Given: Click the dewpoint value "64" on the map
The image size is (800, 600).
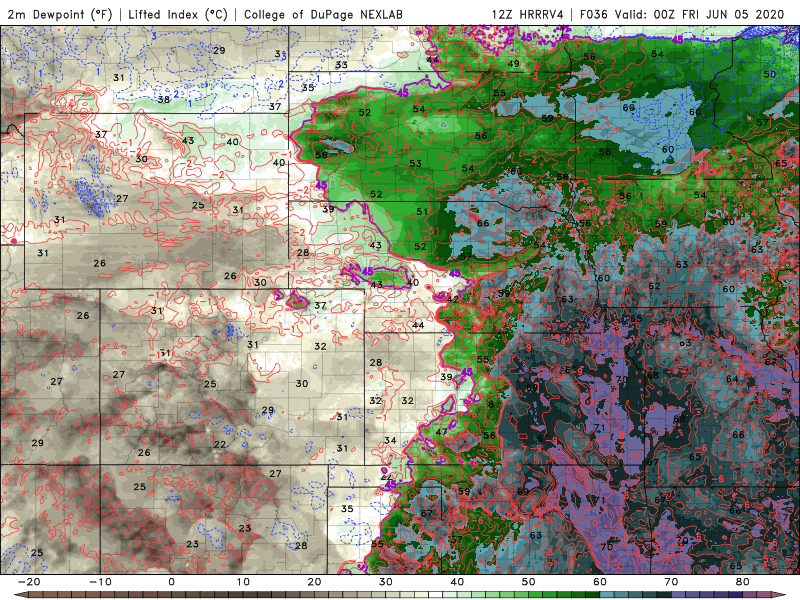Looking at the screenshot, I should 732,379.
